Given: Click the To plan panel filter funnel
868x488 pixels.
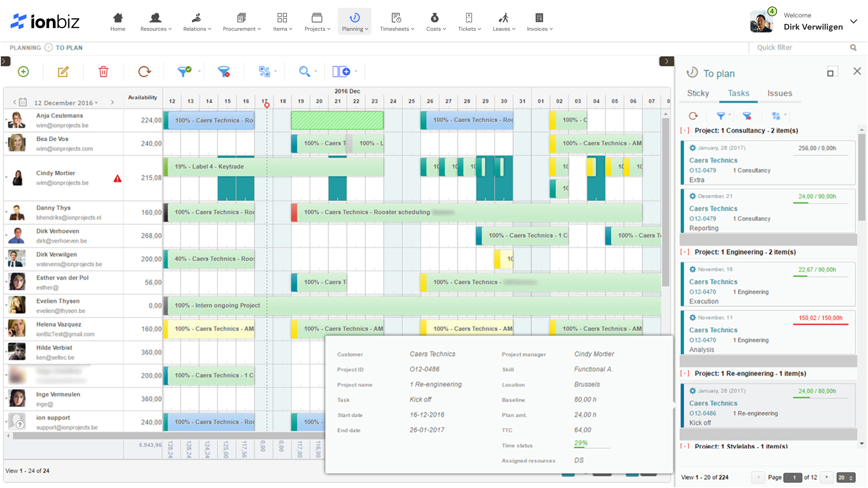Looking at the screenshot, I should click(721, 116).
